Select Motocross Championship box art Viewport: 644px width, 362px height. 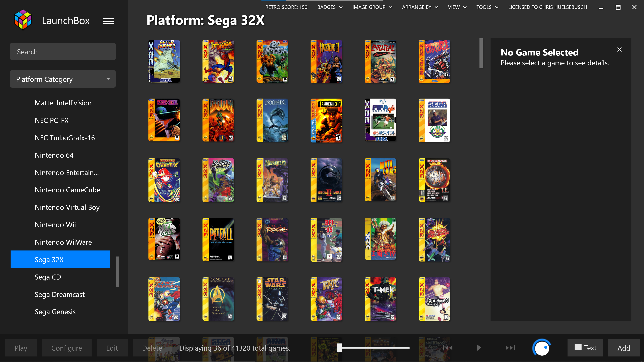point(380,180)
